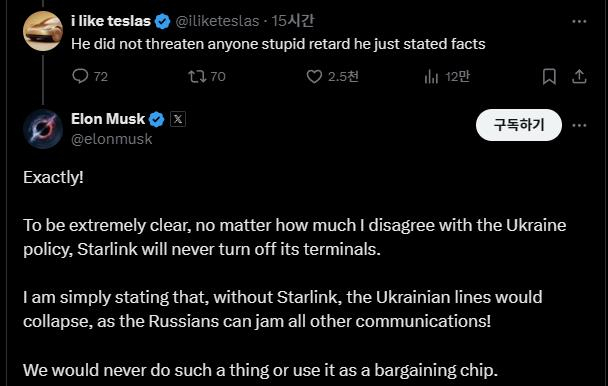Open Elon Musk's profile avatar

(x=43, y=129)
